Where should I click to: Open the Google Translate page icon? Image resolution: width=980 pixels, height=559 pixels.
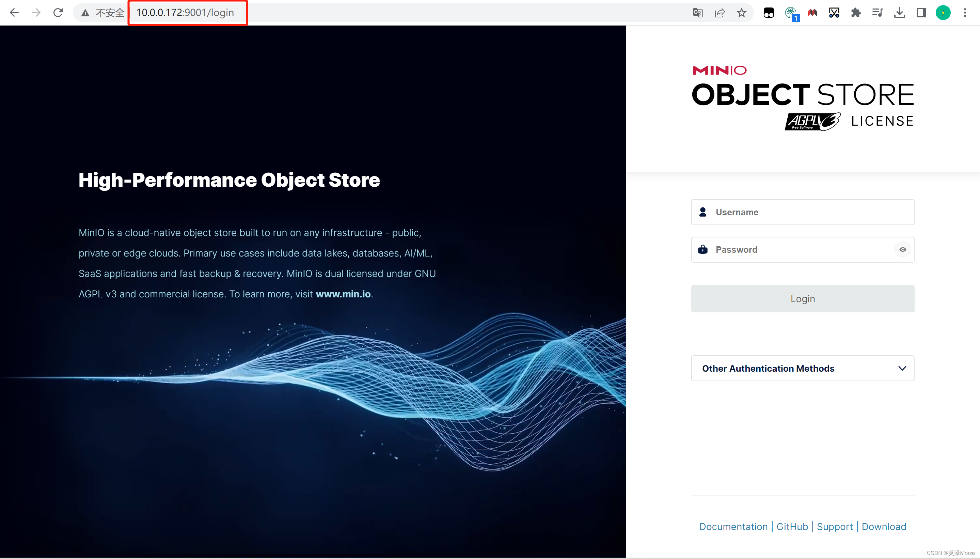(698, 13)
